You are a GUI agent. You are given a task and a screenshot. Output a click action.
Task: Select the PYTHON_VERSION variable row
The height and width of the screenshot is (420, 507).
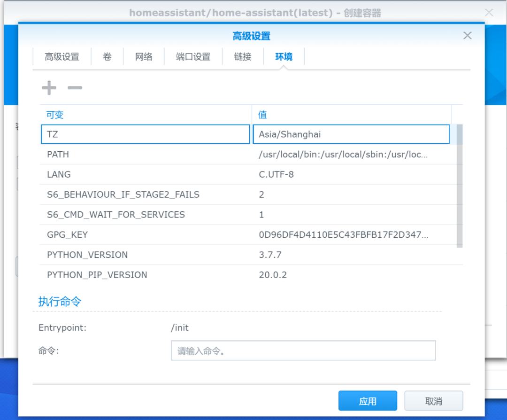tap(251, 255)
